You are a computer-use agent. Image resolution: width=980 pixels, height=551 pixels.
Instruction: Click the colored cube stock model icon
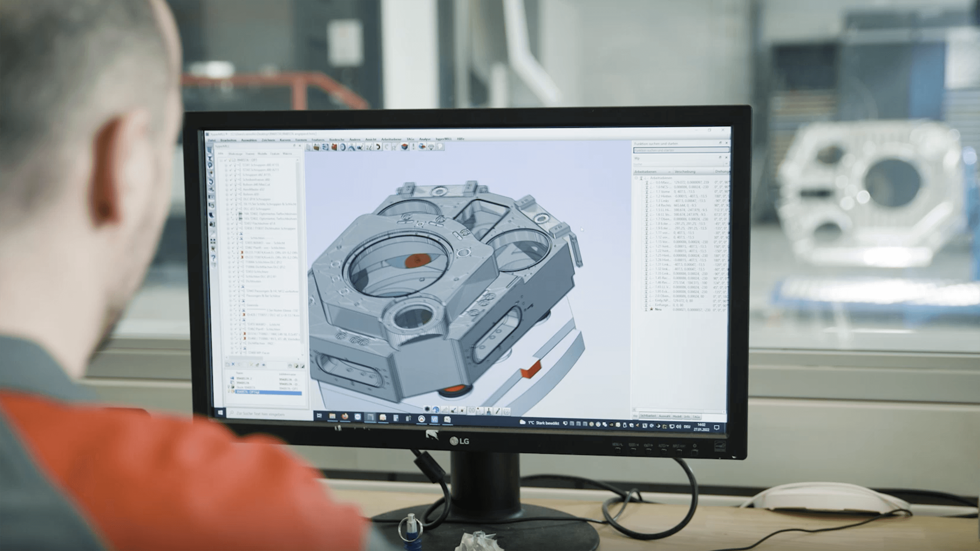pos(405,147)
